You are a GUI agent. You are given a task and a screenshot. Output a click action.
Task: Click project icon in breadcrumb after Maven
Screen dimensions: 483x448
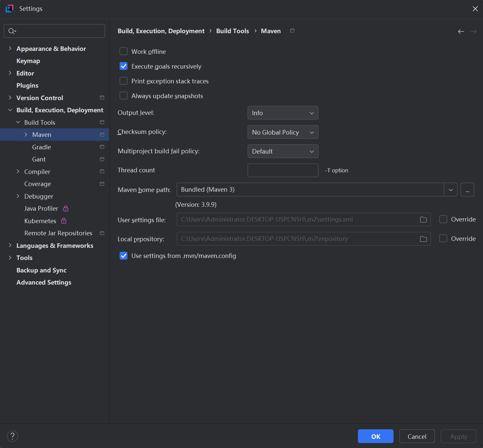pyautogui.click(x=292, y=31)
